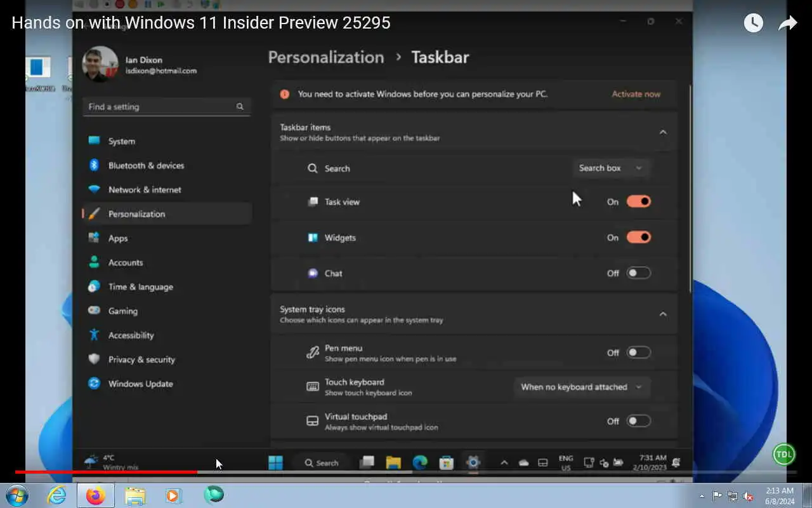The image size is (812, 508).
Task: Click the video title Hands on with Windows 11
Action: [x=201, y=23]
